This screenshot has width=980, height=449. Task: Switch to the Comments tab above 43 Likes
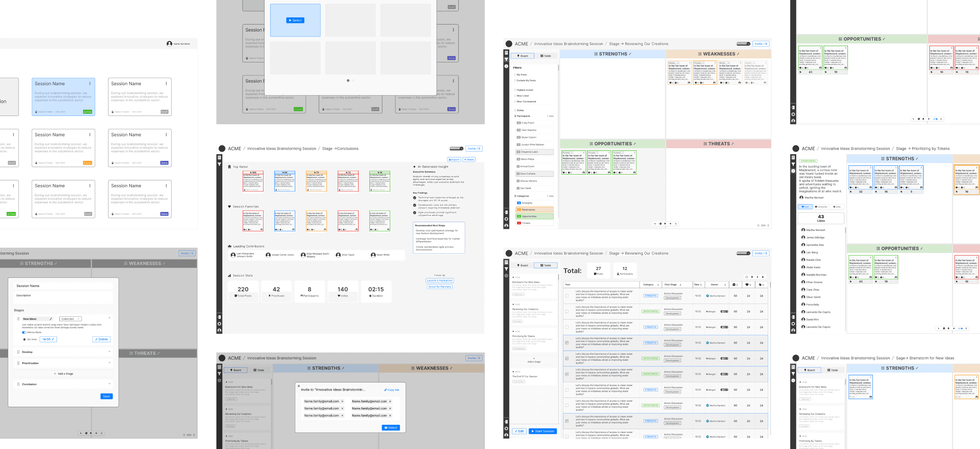click(821, 207)
